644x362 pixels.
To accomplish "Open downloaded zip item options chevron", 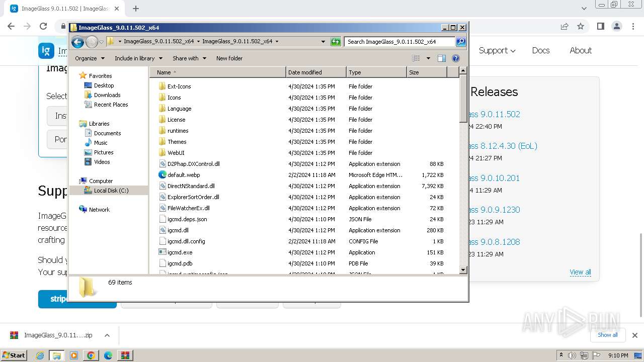I will (x=107, y=335).
